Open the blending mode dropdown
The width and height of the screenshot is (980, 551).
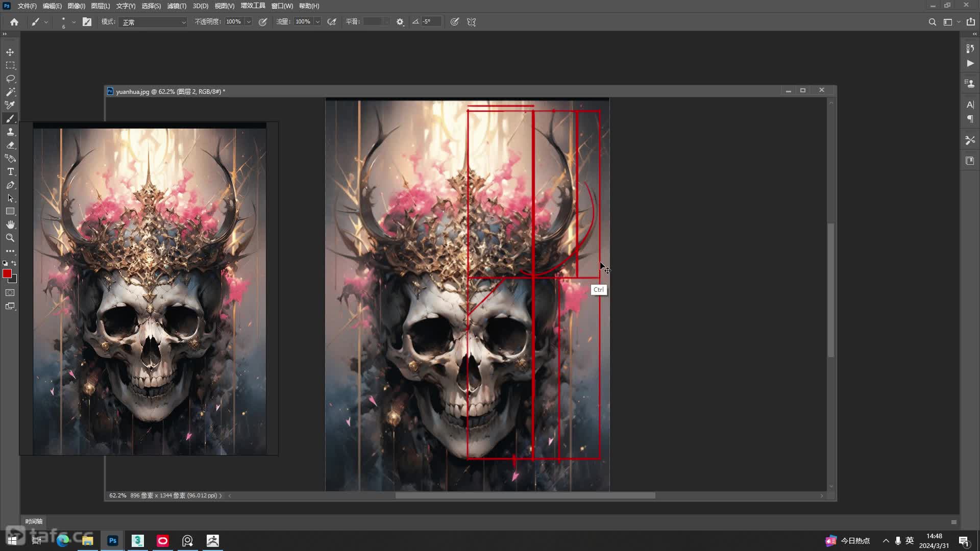point(153,22)
